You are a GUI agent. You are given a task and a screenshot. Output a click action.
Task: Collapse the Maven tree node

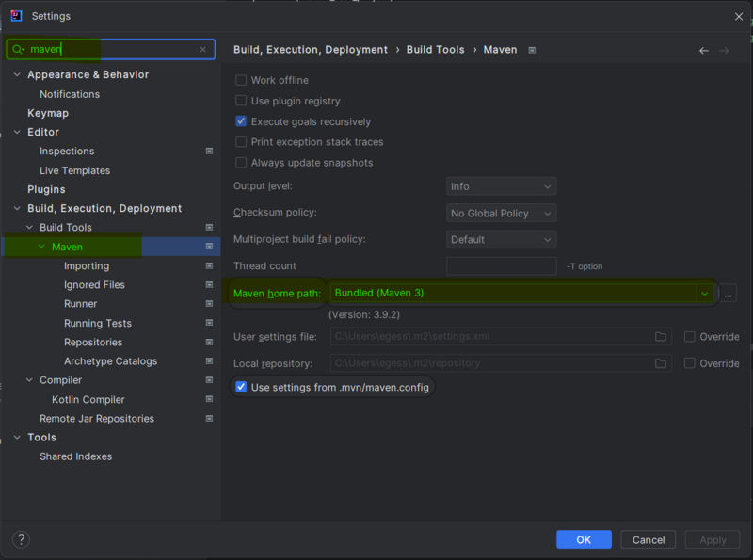(41, 247)
